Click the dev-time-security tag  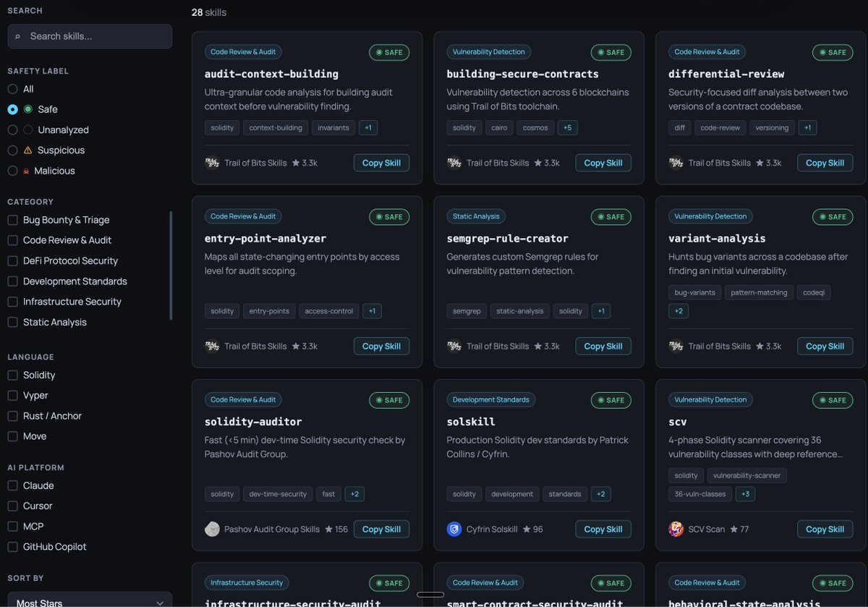click(278, 494)
